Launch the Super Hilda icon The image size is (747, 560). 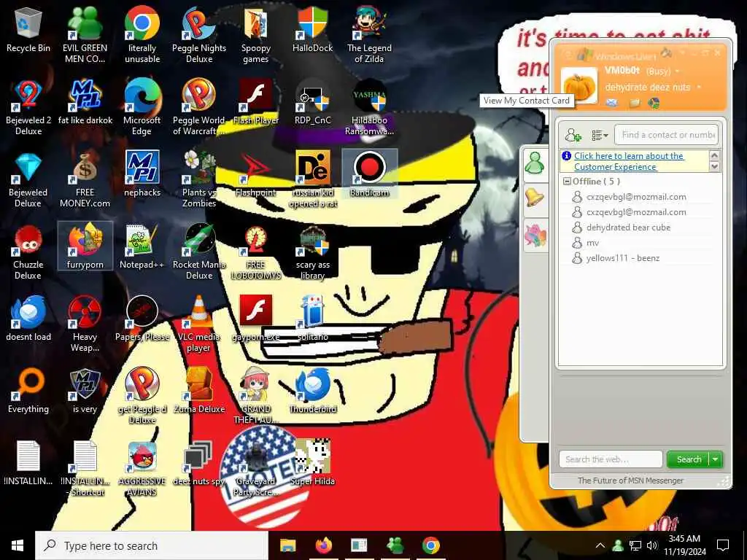pyautogui.click(x=312, y=462)
